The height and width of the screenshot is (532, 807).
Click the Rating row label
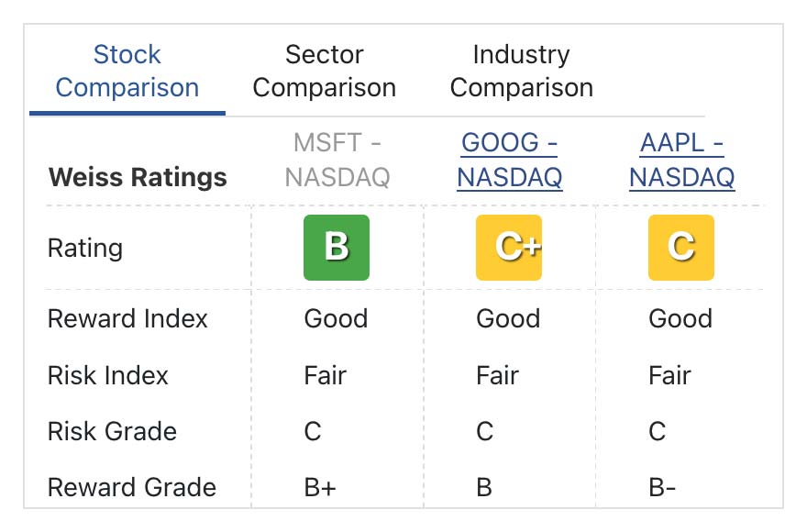[x=85, y=248]
